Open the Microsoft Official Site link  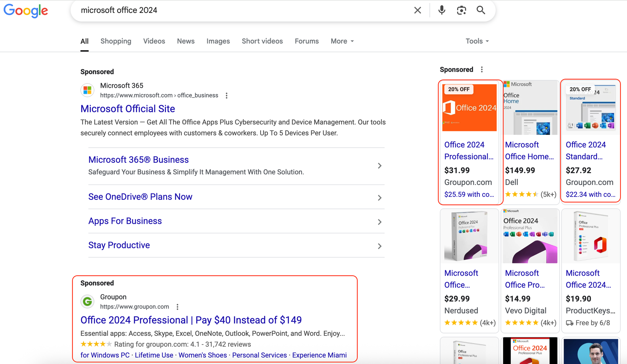click(x=128, y=109)
